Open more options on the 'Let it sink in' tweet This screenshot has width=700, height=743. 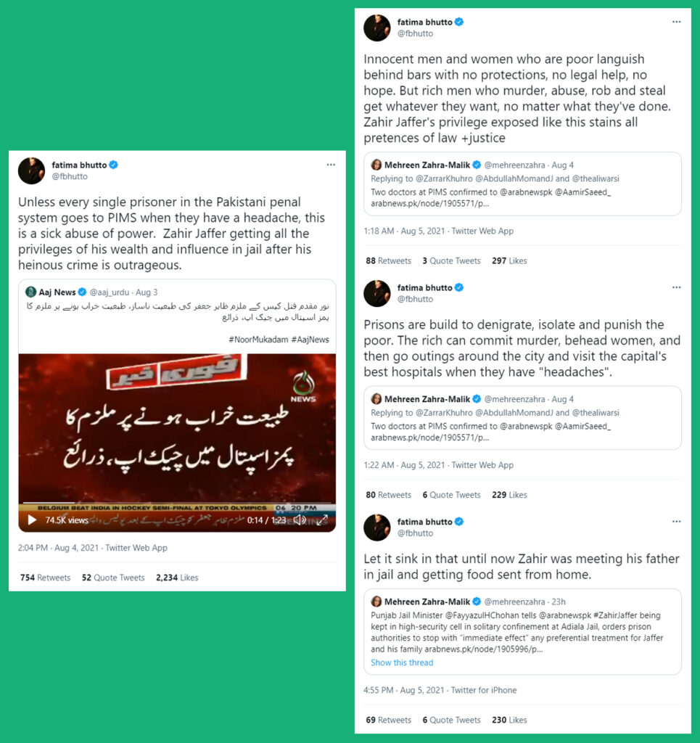676,522
